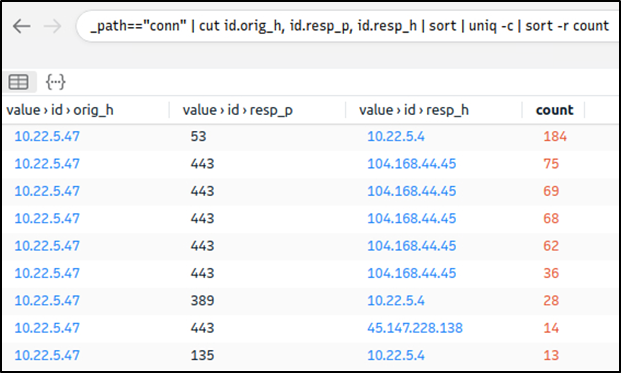This screenshot has width=621, height=373.
Task: Select count value 69
Action: tap(551, 191)
